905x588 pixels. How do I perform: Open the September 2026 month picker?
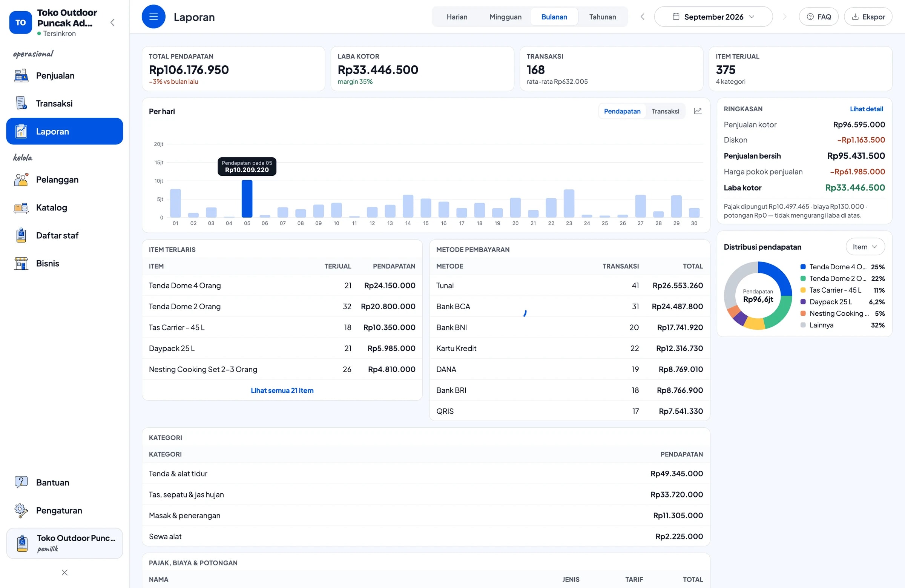[713, 17]
